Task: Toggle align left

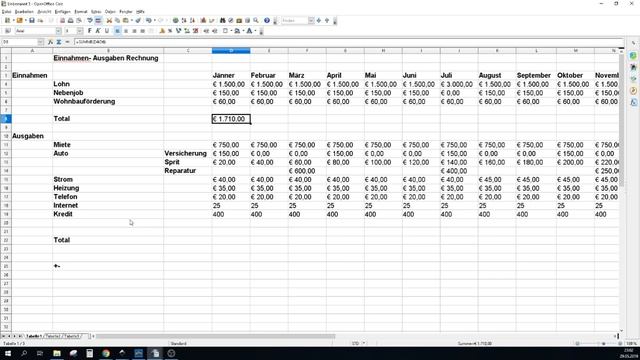Action: (x=118, y=31)
